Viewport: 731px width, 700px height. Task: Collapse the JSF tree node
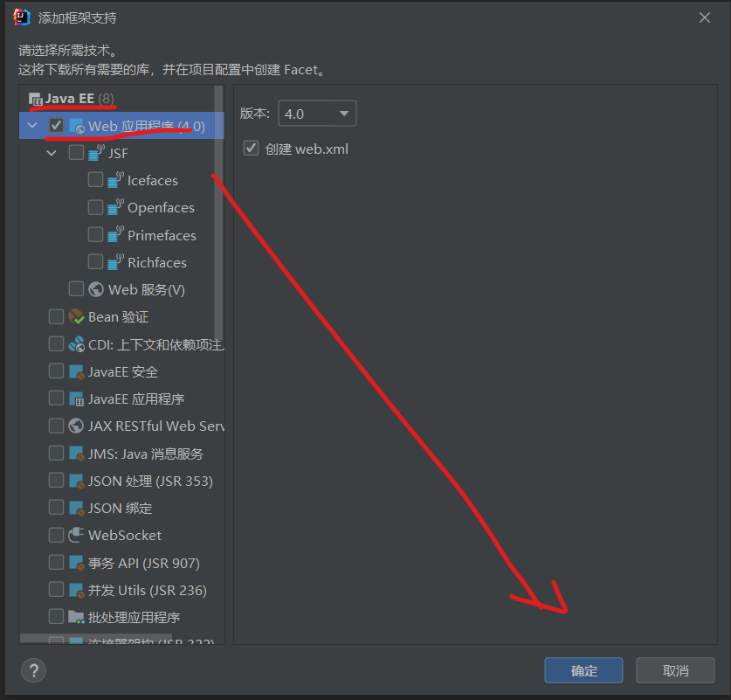(x=52, y=153)
